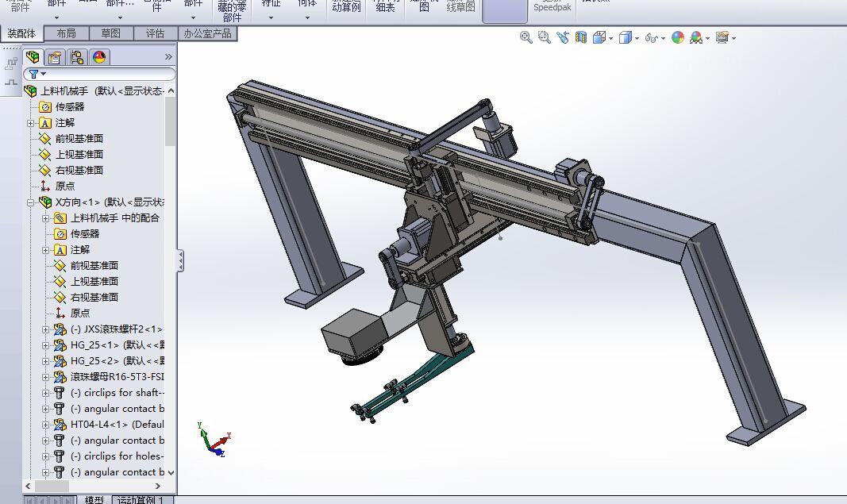Expand the JXS滚珠螺杆2<1> node
Viewport: 847px width, 504px height.
pos(46,329)
